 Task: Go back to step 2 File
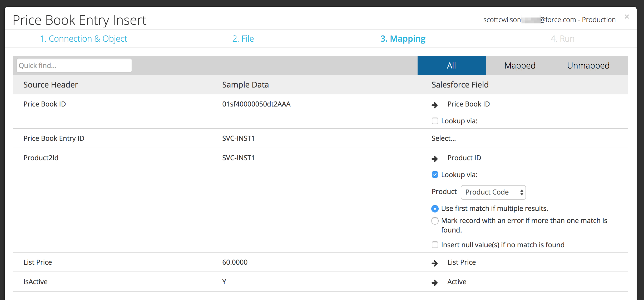(243, 39)
